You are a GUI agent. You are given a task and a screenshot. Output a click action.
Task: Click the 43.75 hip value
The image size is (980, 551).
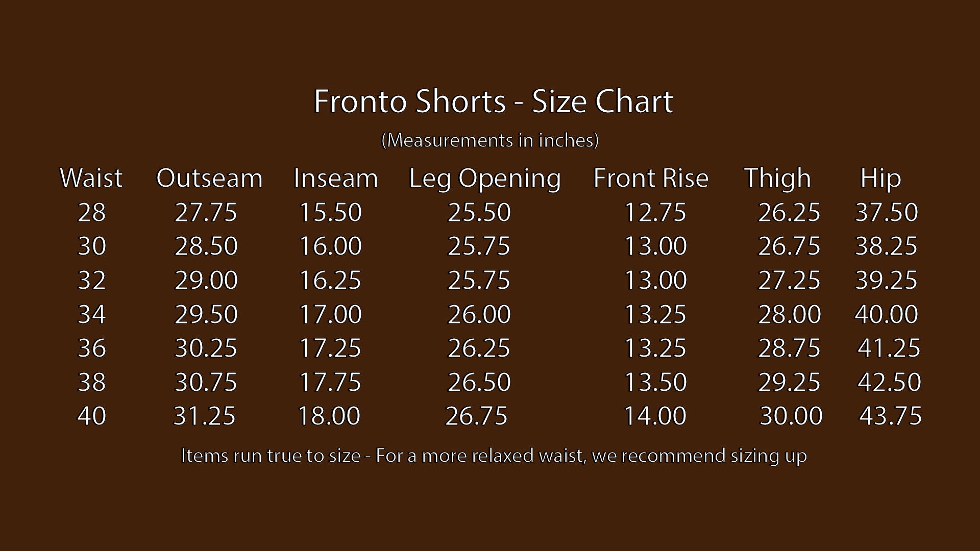click(x=890, y=416)
